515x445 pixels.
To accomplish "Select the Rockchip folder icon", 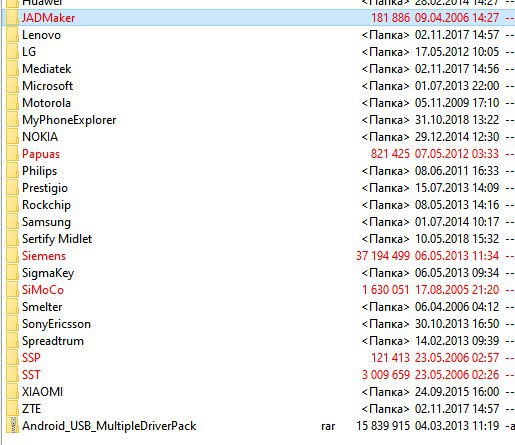I will click(x=12, y=205).
